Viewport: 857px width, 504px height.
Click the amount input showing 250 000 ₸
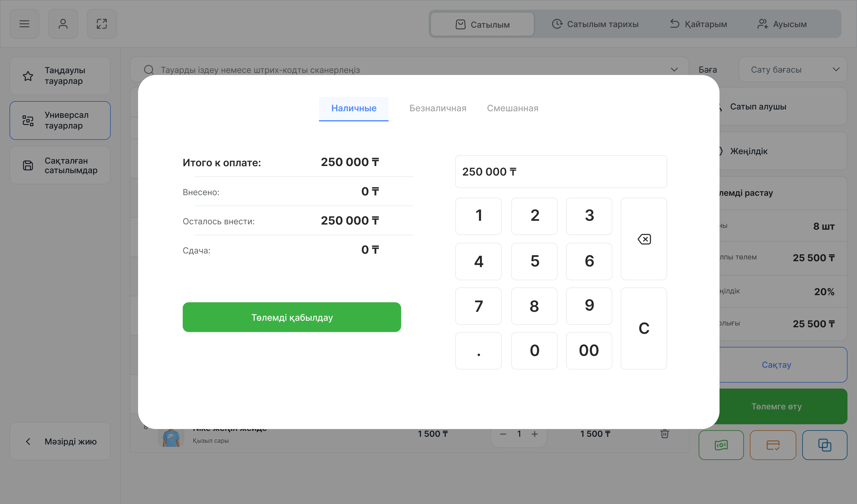coord(561,172)
